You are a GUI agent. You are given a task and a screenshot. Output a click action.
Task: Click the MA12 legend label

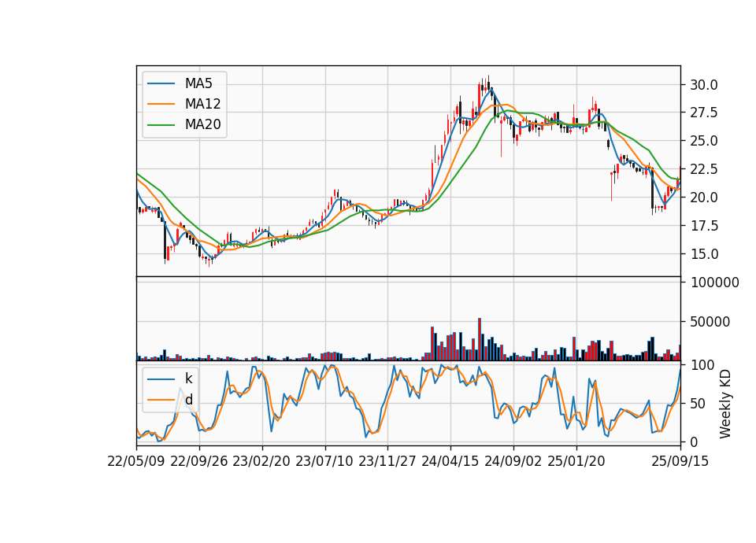pos(202,104)
